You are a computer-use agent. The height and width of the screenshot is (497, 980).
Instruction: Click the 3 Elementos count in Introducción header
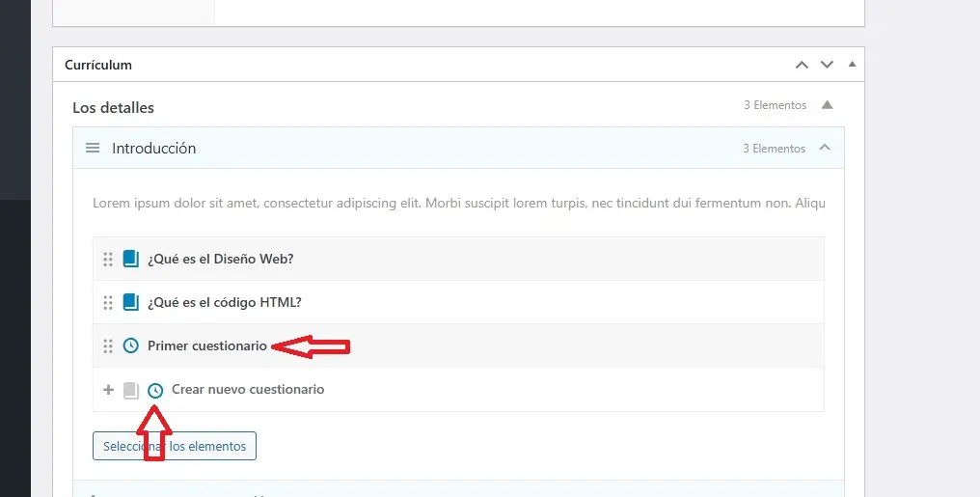pos(774,149)
